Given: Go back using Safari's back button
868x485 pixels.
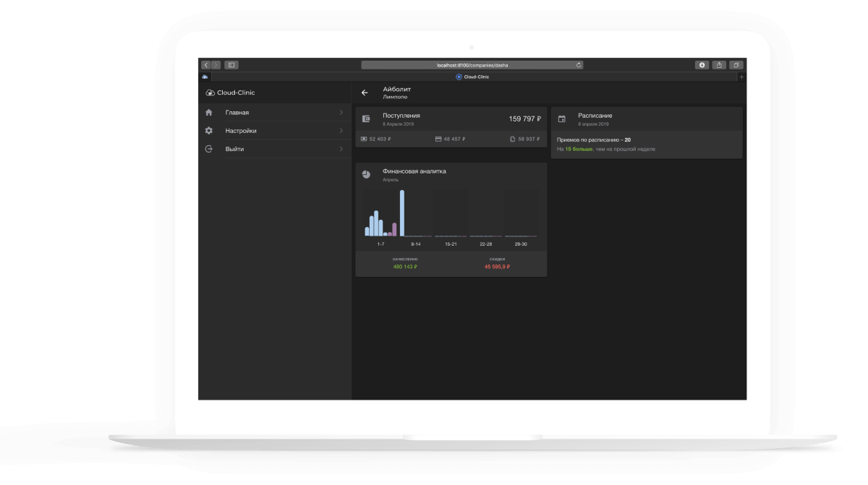Looking at the screenshot, I should point(206,65).
